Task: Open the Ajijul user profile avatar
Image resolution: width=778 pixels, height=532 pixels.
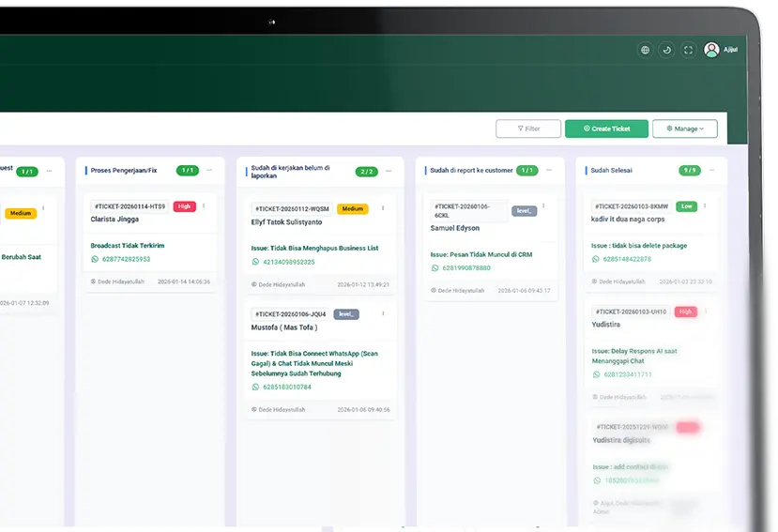Action: pos(711,50)
